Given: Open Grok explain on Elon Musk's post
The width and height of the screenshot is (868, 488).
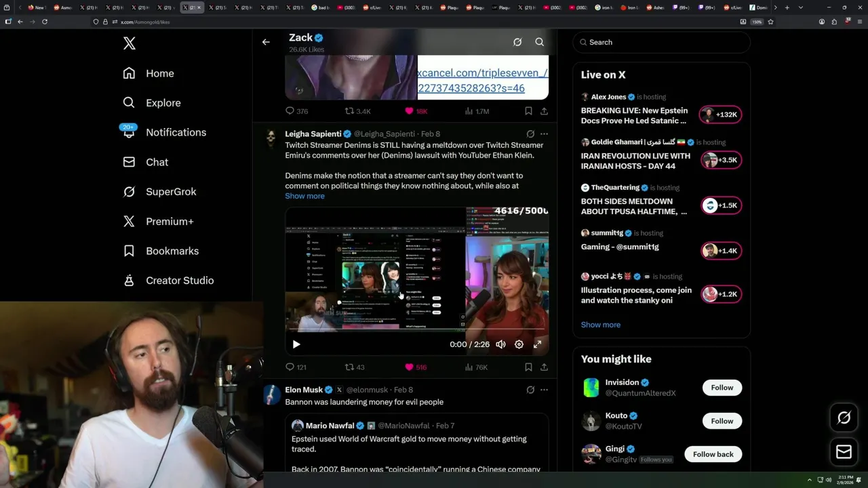Looking at the screenshot, I should 530,390.
